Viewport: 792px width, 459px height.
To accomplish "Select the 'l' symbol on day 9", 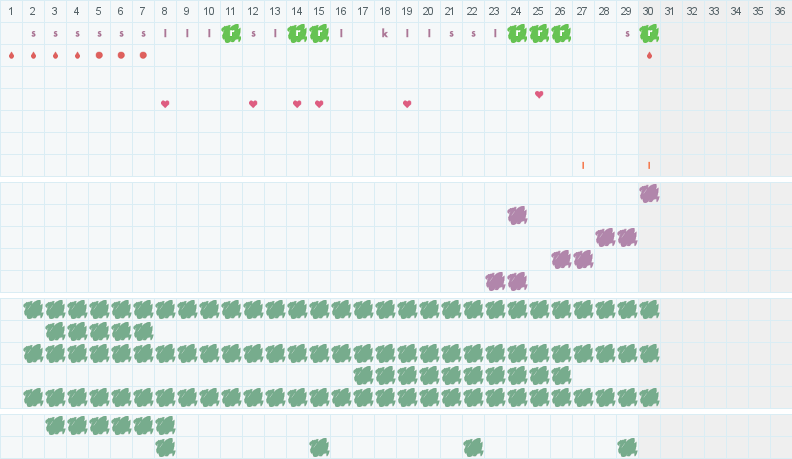I will (x=187, y=33).
